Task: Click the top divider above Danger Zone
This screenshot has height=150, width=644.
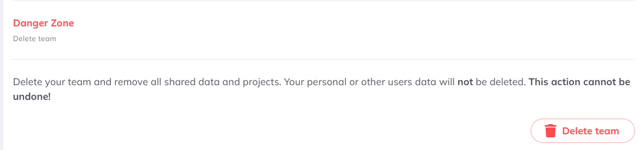Action: click(x=323, y=1)
